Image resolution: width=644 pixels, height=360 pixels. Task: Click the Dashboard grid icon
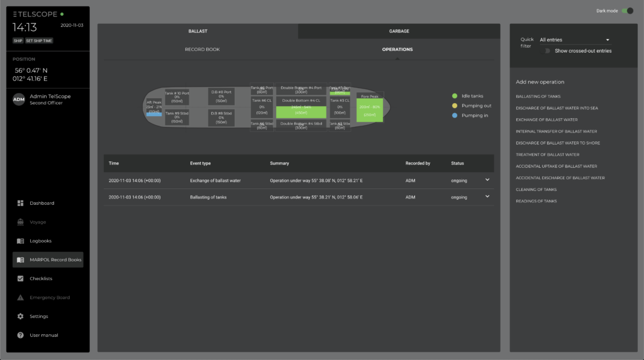coord(20,203)
